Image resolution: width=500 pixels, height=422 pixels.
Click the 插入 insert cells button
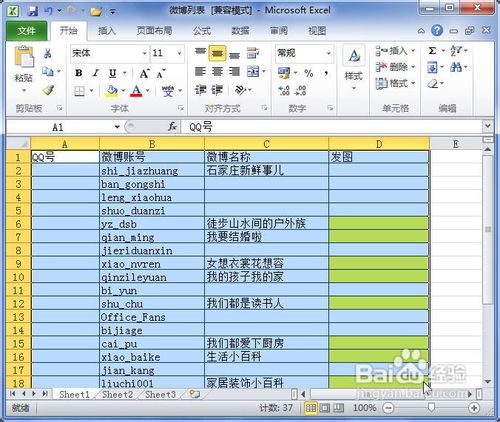tap(395, 51)
